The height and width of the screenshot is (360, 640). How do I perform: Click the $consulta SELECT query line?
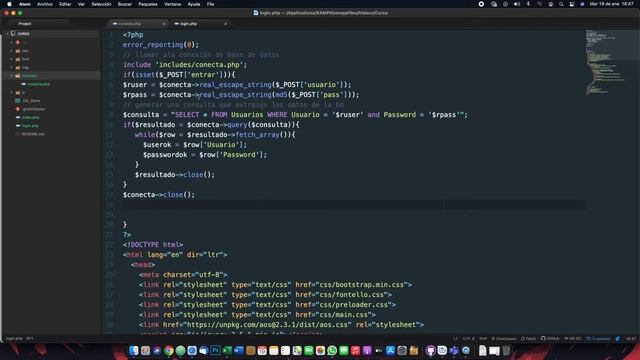pos(295,115)
